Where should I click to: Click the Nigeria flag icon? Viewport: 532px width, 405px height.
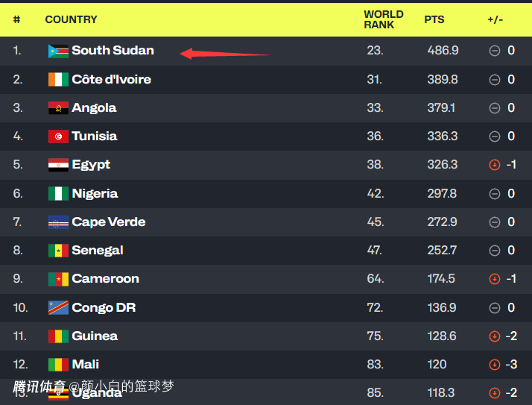(58, 194)
